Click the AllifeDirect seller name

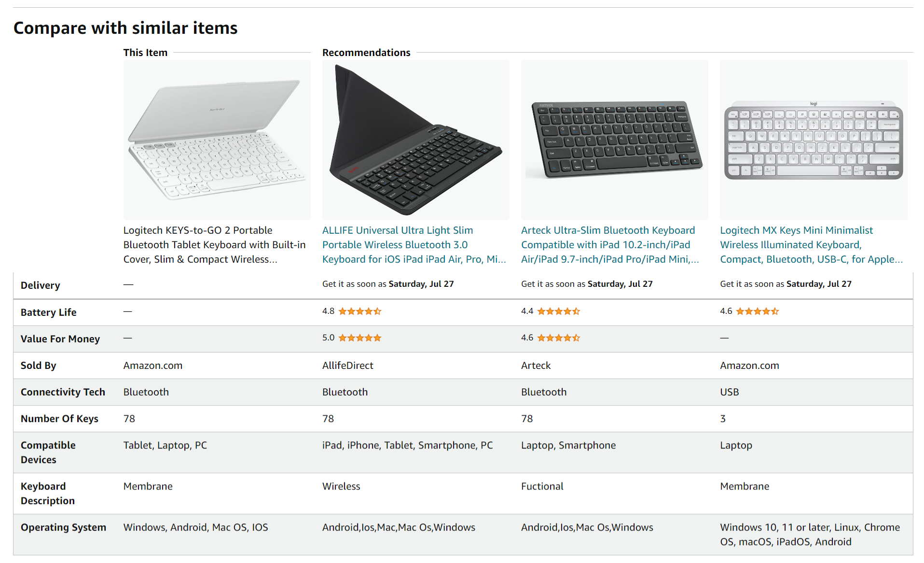pos(347,366)
